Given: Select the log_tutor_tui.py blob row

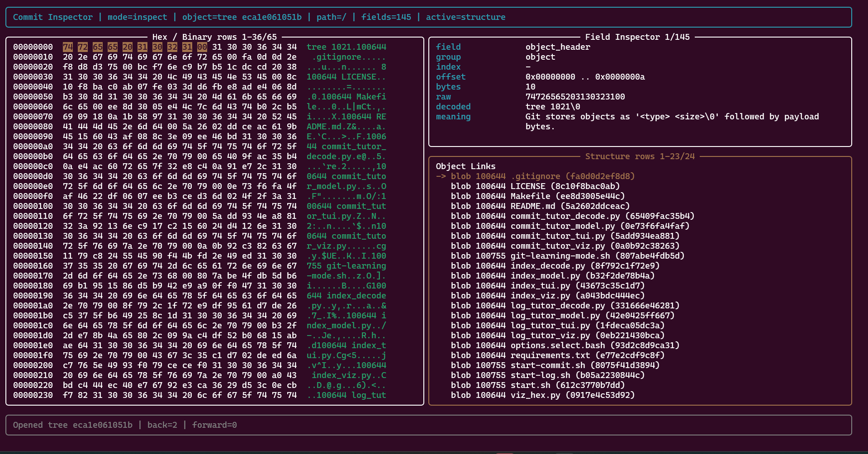Looking at the screenshot, I should click(558, 326).
